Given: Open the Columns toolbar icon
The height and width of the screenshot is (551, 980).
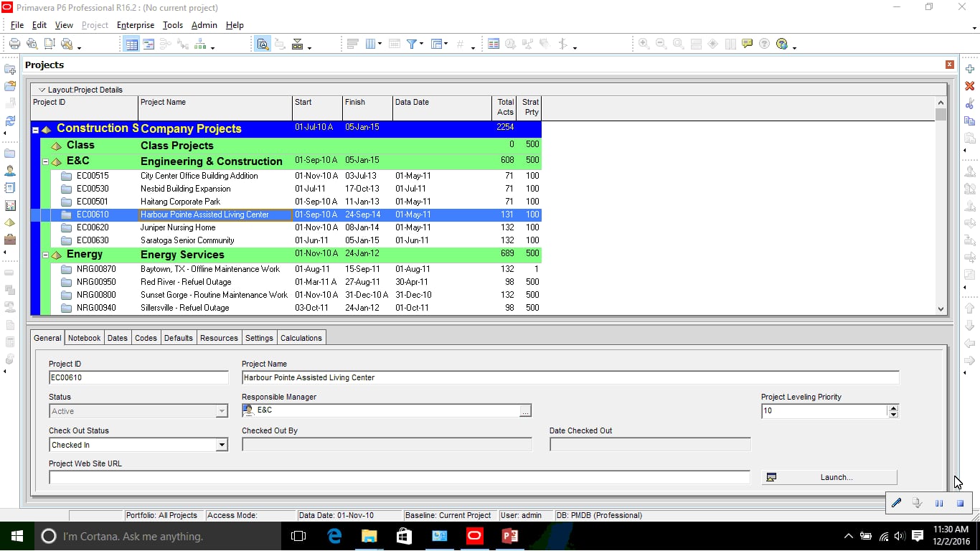Looking at the screenshot, I should tap(371, 44).
